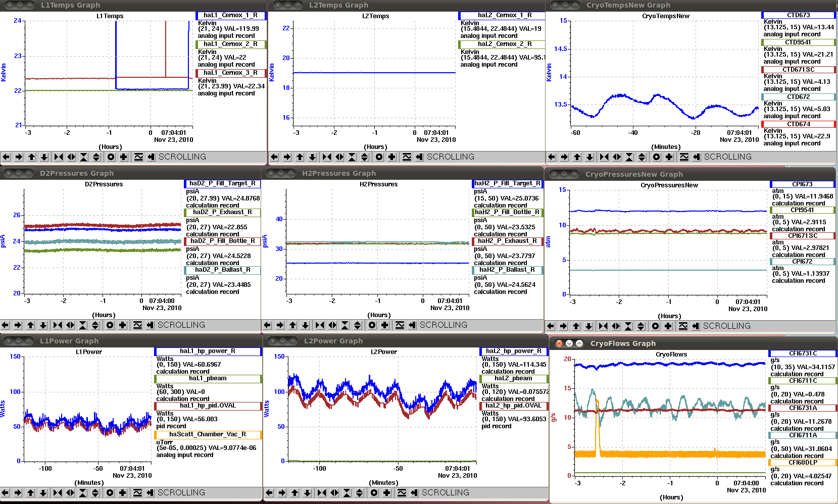Select the haL1_Cernox_3_R legend entry
Viewport: 838px width, 504px height.
tap(231, 73)
